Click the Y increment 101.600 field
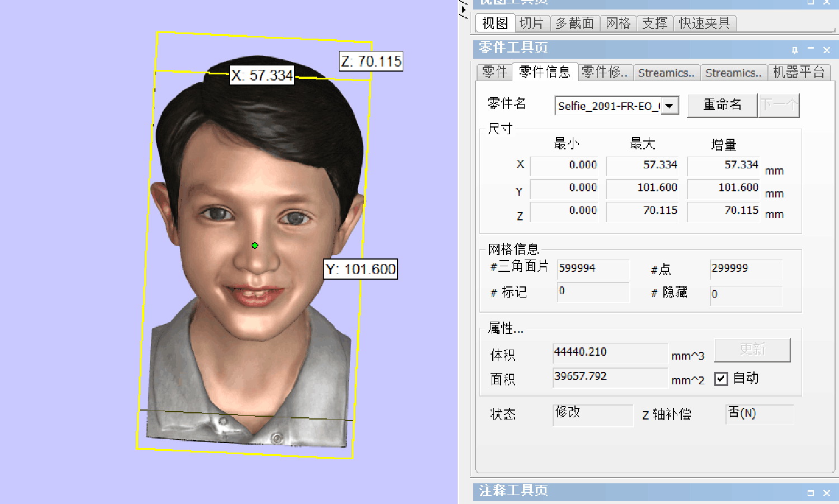Image resolution: width=839 pixels, height=504 pixels. pos(724,189)
